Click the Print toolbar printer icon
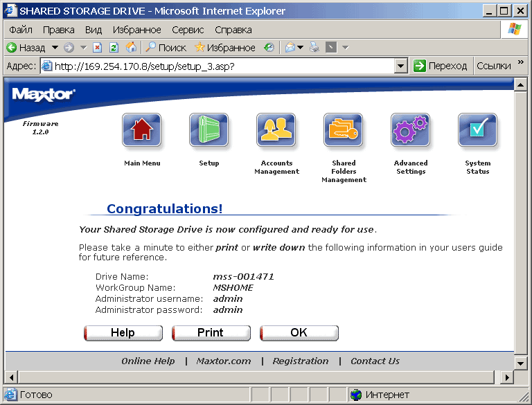The width and height of the screenshot is (532, 405). tap(314, 48)
